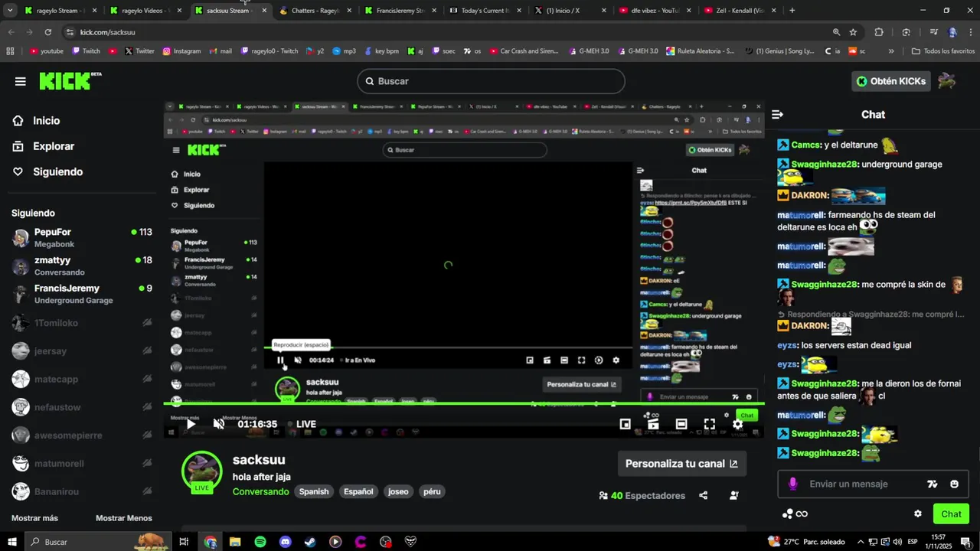This screenshot has width=980, height=551.
Task: Click eyzs username in servers dead message
Action: pos(786,345)
